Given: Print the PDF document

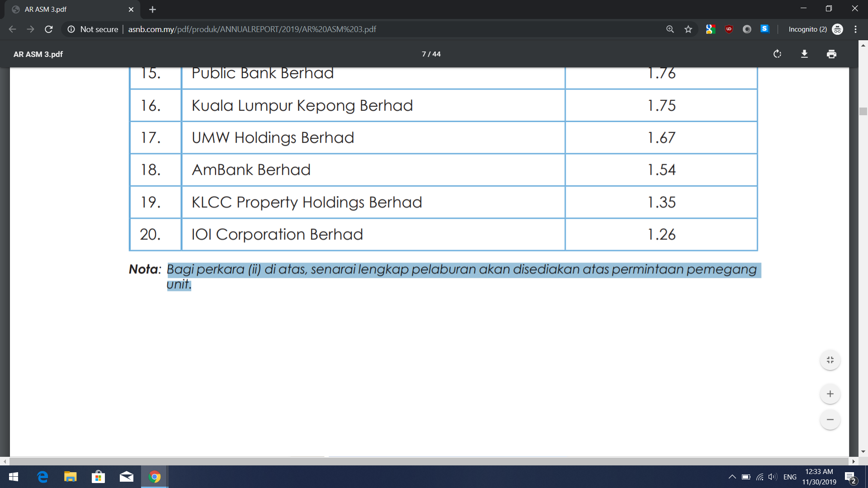Looking at the screenshot, I should point(831,54).
